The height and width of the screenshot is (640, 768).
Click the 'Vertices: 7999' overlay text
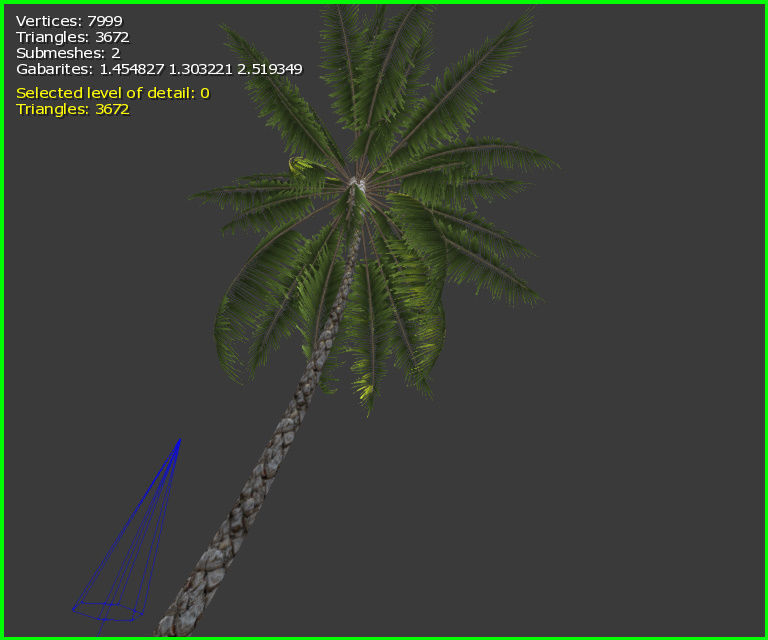[x=69, y=21]
